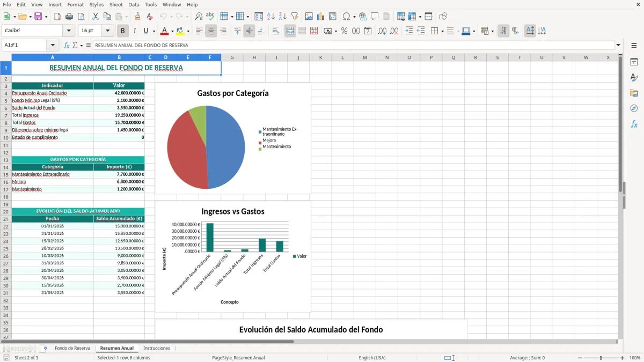
Task: Open the sidebar Functions fx icon
Action: point(634,124)
